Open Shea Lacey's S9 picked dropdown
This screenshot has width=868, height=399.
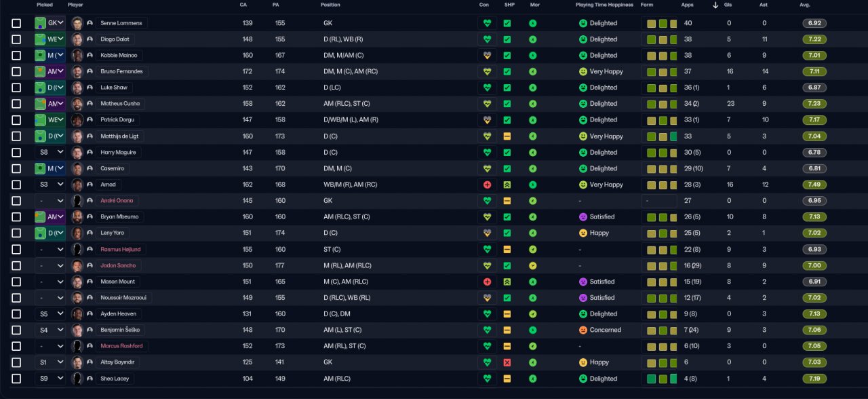pos(50,379)
